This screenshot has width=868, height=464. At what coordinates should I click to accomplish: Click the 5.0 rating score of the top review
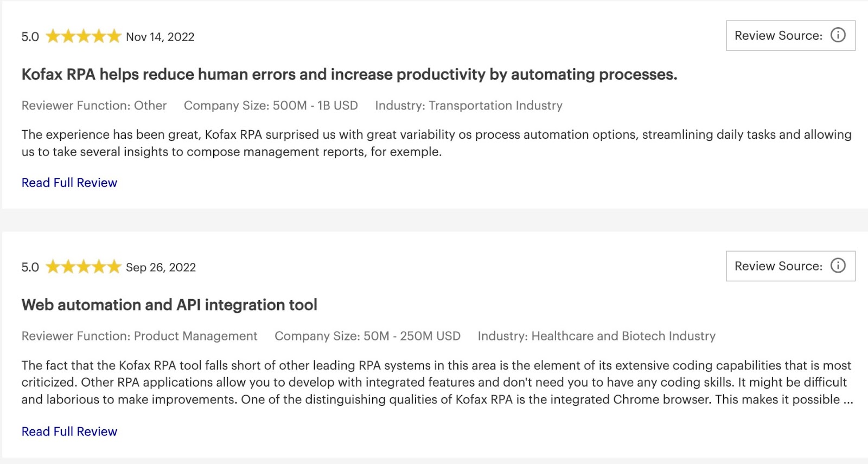(30, 36)
